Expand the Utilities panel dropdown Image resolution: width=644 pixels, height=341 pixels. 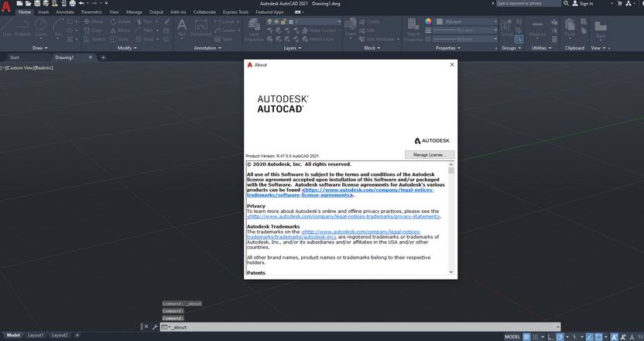tap(541, 48)
